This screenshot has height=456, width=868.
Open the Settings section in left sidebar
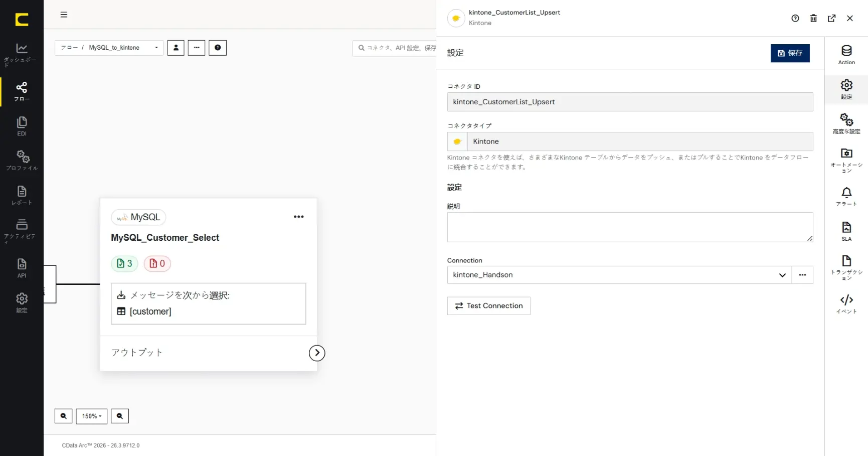22,302
